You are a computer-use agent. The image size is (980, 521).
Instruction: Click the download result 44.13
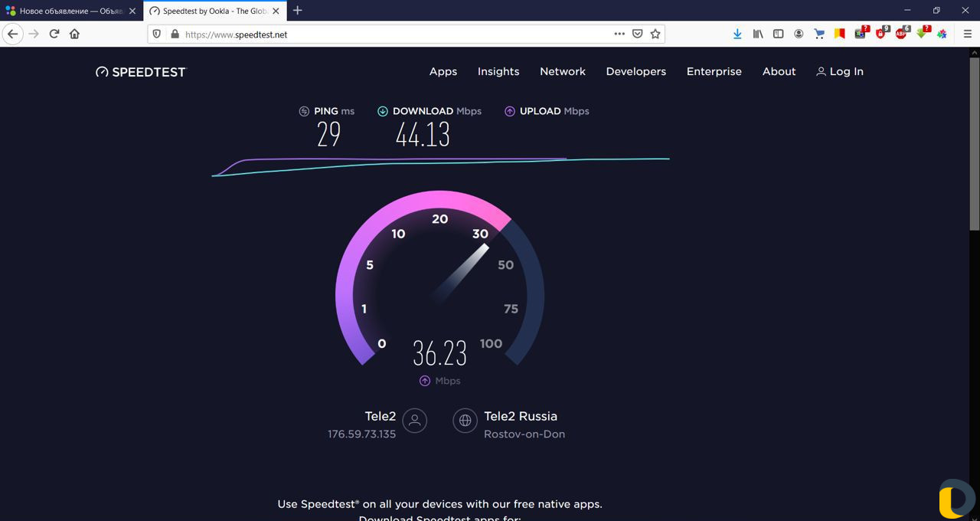[x=423, y=135]
